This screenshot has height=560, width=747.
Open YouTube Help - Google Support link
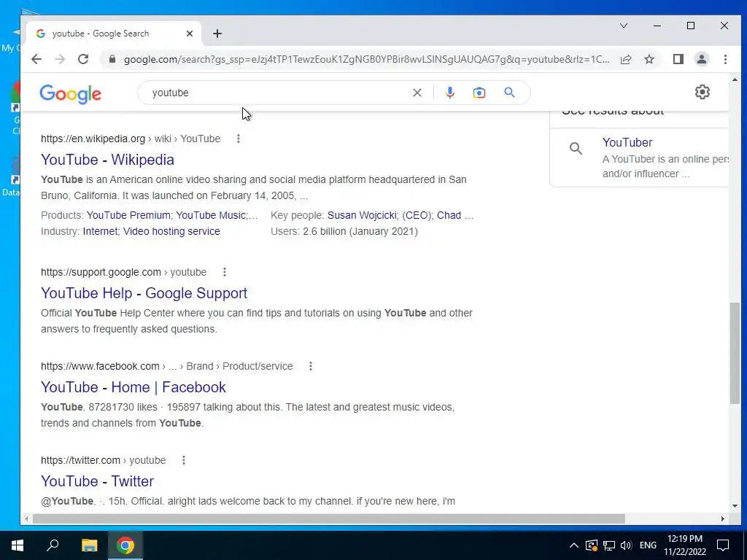pos(144,293)
